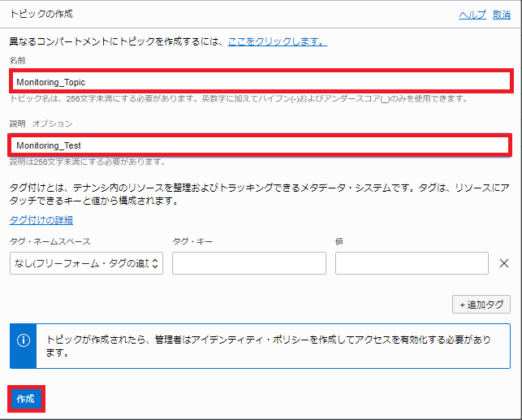Focus the 名前 field containing Monitoring_Topic
This screenshot has height=420, width=522.
point(261,82)
